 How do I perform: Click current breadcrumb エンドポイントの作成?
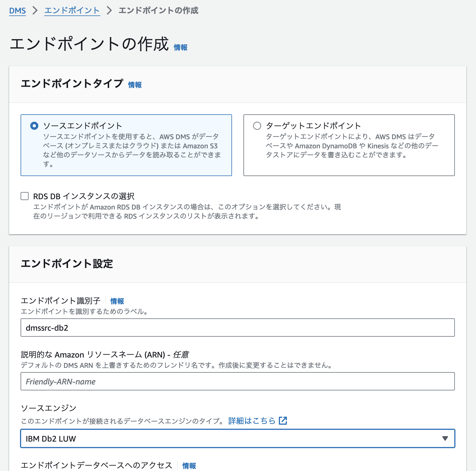point(158,11)
